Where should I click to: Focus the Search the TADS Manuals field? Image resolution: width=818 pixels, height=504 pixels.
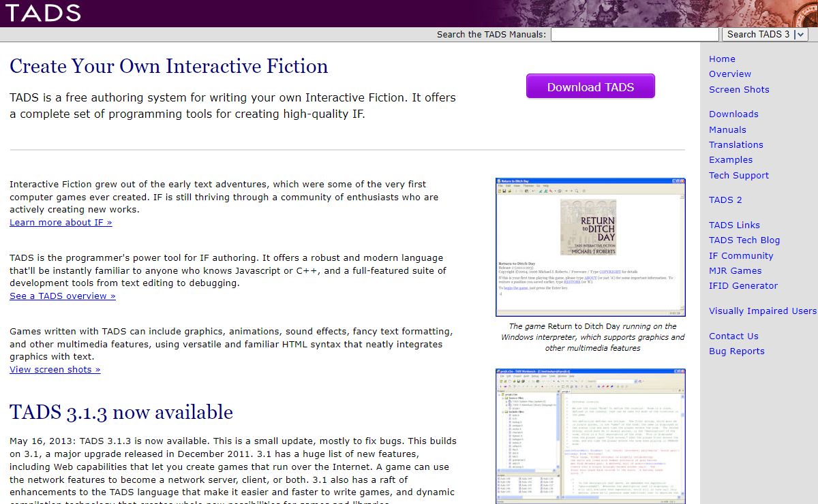(635, 34)
